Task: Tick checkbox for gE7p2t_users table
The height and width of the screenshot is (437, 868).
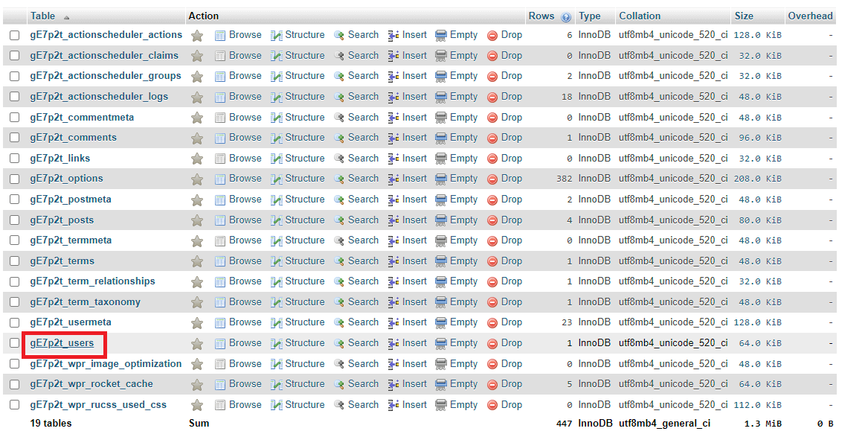Action: pyautogui.click(x=15, y=343)
